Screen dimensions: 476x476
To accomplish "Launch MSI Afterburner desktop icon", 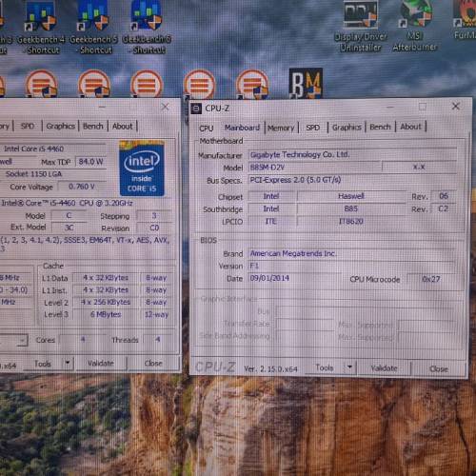I will coord(415,26).
